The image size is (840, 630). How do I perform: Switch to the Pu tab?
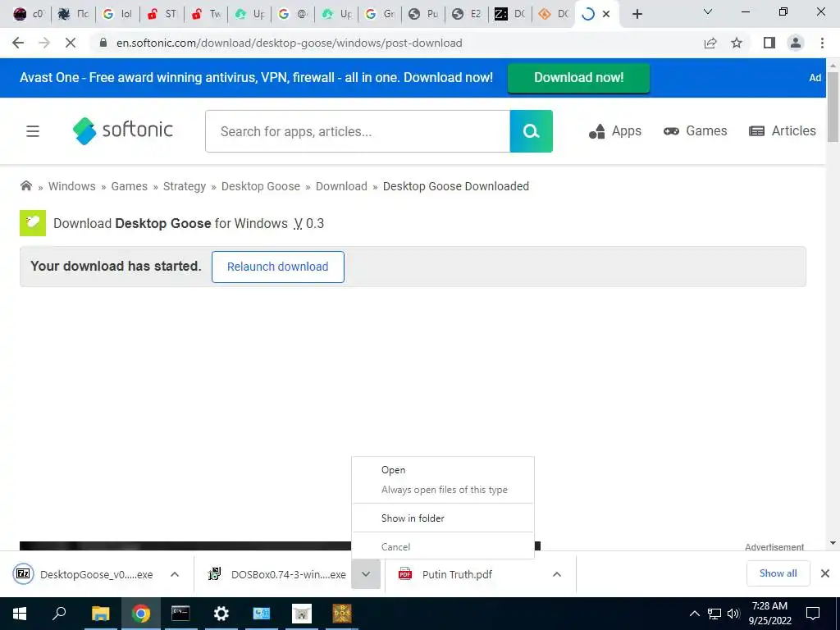click(422, 14)
